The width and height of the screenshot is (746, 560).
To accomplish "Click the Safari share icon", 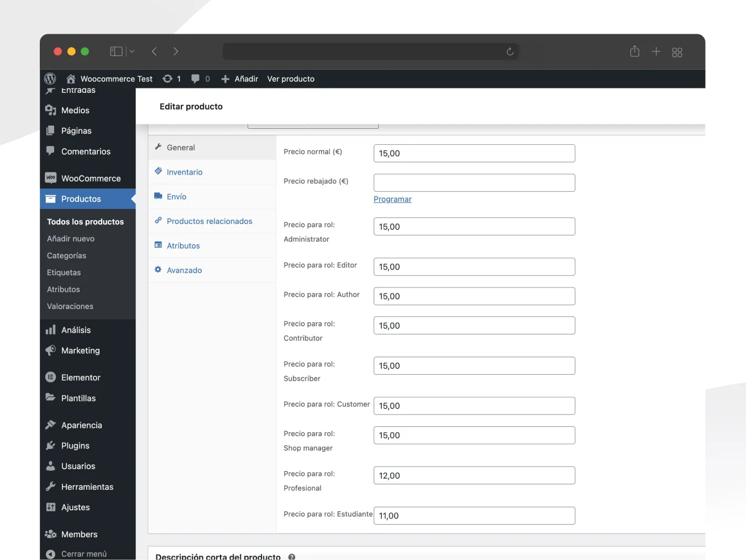I will 634,51.
